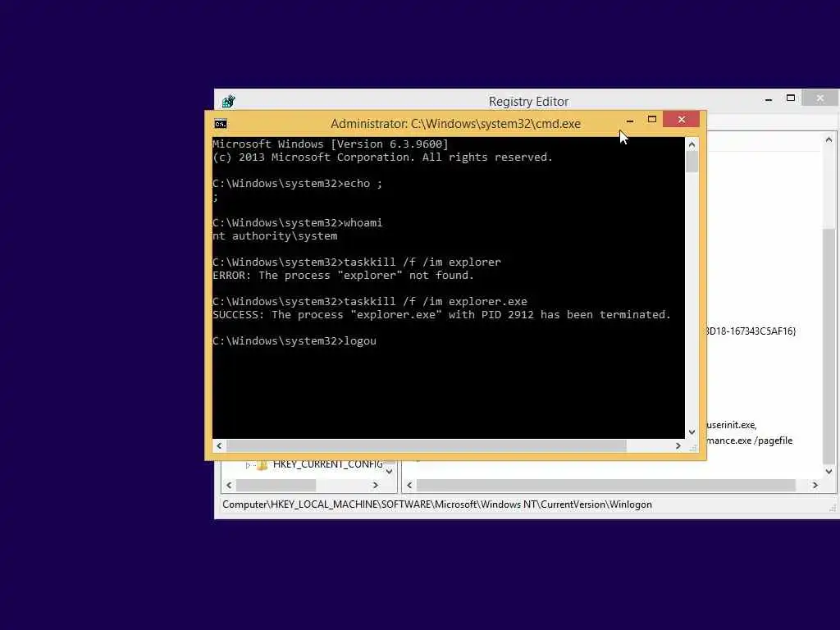Click the Registry Editor title text
The image size is (840, 630).
coord(529,101)
